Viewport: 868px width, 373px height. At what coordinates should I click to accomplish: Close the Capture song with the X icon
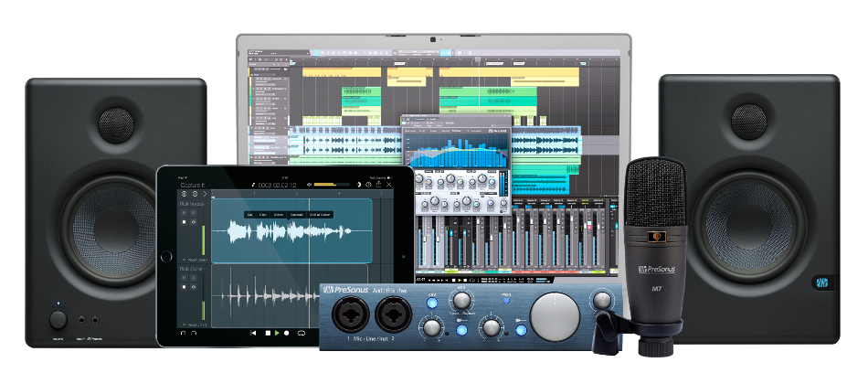[389, 185]
